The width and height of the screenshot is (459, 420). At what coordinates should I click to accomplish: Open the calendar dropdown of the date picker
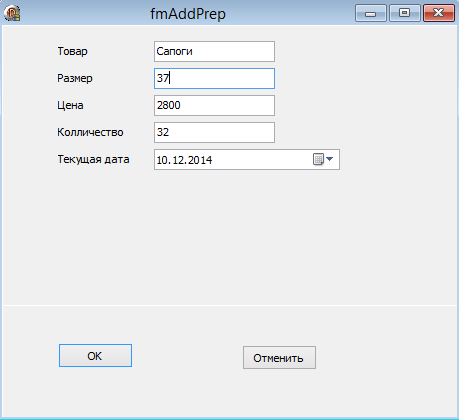tap(323, 159)
